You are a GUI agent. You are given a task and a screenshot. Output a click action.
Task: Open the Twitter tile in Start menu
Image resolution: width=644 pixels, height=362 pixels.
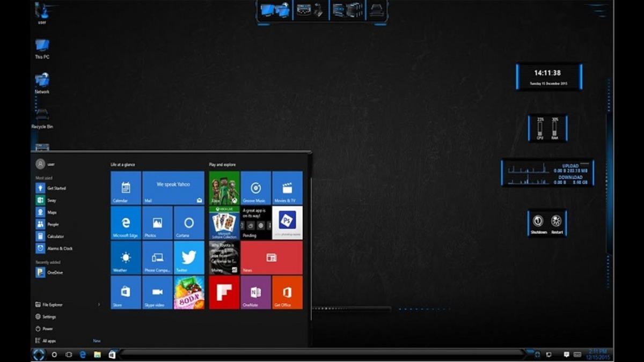point(188,257)
